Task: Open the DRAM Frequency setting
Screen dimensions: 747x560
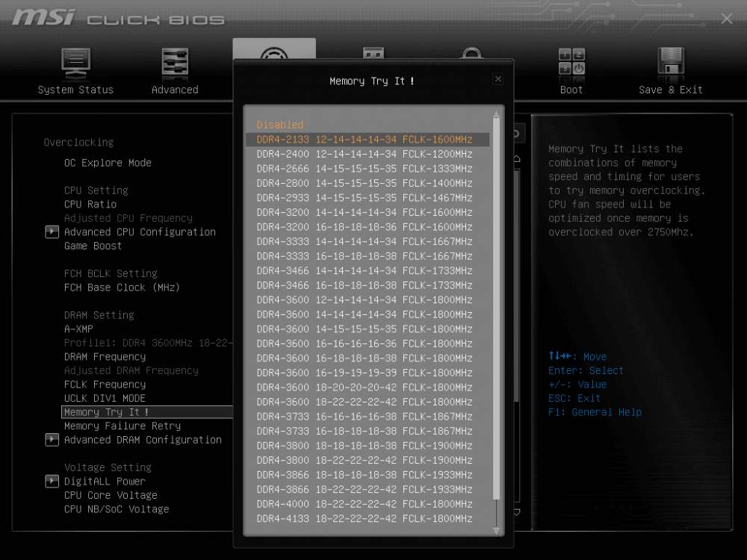Action: click(105, 357)
